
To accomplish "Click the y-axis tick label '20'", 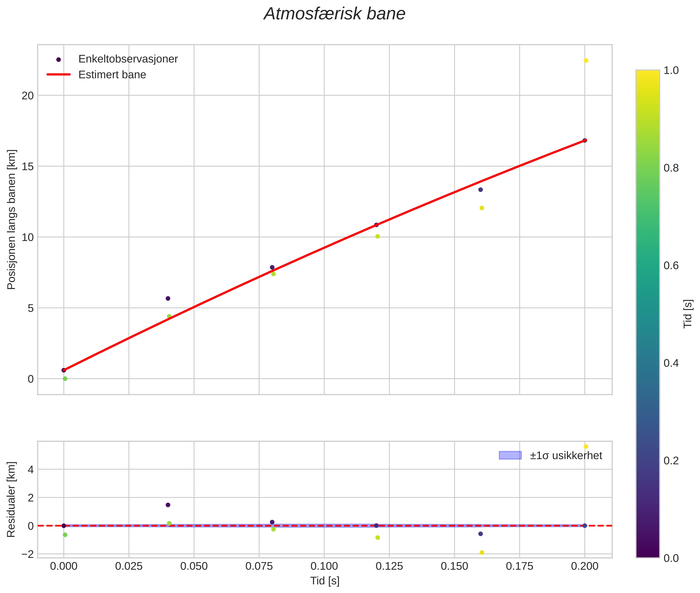I will pos(27,96).
